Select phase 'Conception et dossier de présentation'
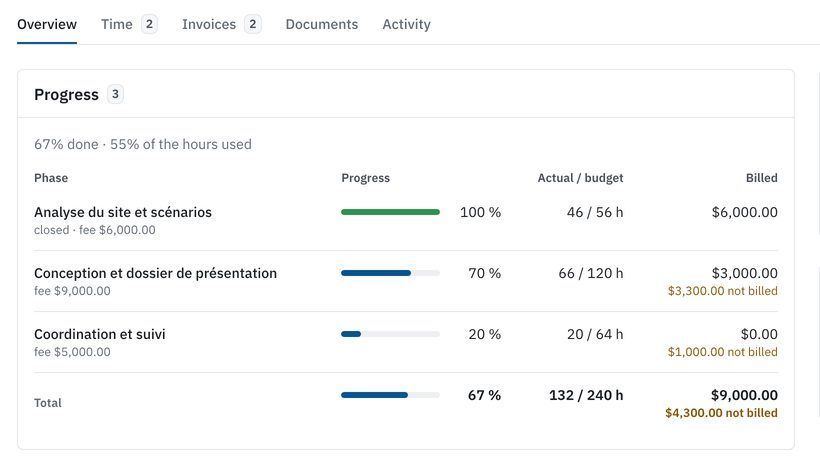Image resolution: width=820 pixels, height=470 pixels. pyautogui.click(x=155, y=273)
